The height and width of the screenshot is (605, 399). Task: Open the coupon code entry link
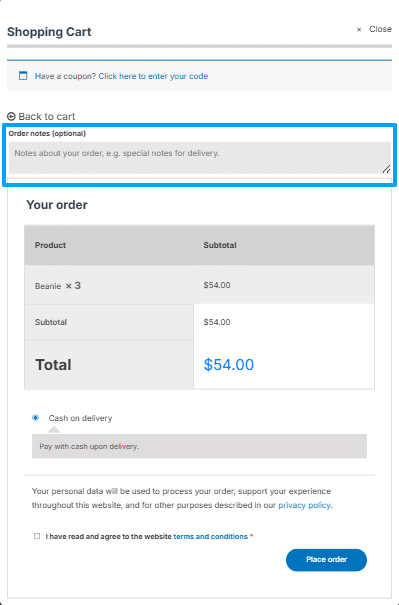(x=153, y=76)
